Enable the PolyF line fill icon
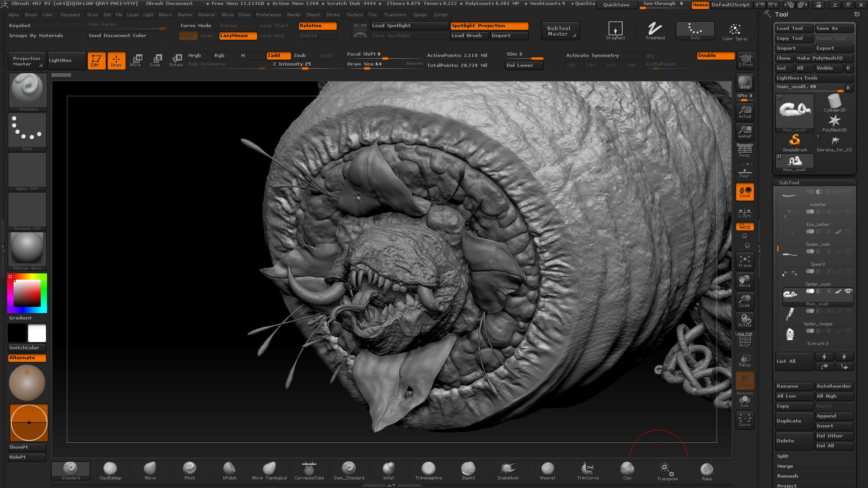The width and height of the screenshot is (868, 488). (745, 340)
